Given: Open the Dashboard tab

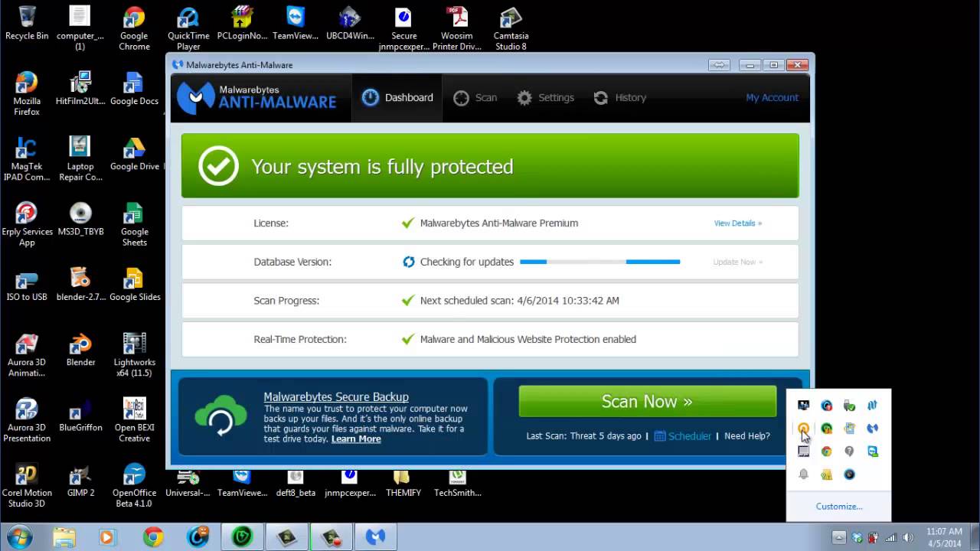Looking at the screenshot, I should (397, 98).
